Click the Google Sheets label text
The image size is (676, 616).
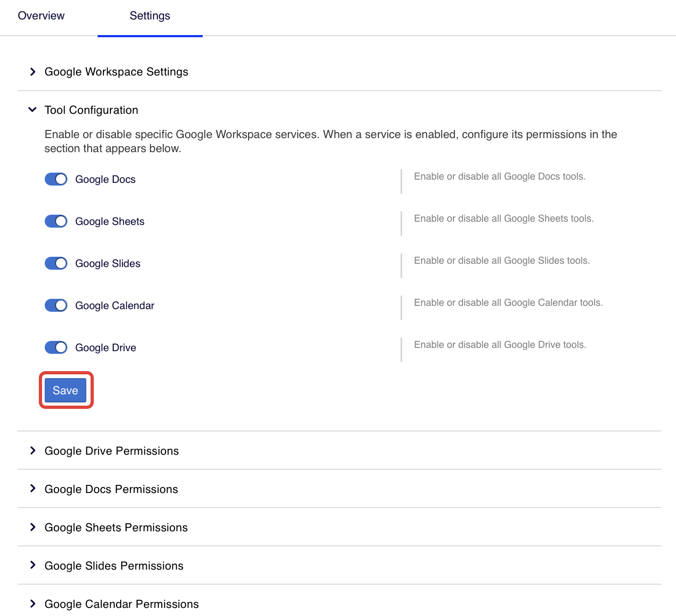[x=110, y=222]
